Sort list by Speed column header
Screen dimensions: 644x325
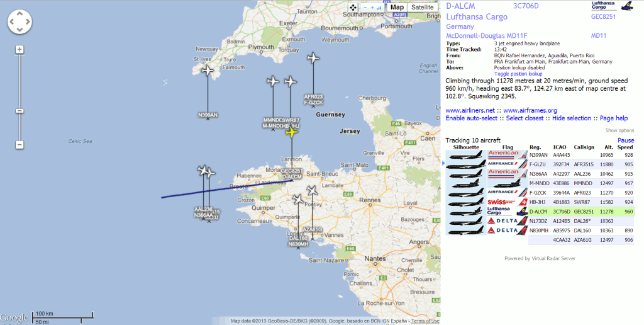(x=625, y=147)
